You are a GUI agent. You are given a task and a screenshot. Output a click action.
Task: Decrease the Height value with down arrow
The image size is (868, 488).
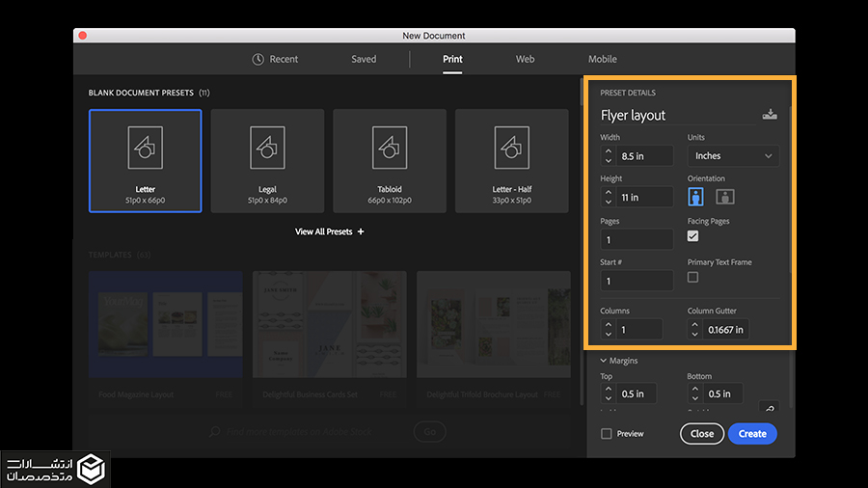pos(609,202)
